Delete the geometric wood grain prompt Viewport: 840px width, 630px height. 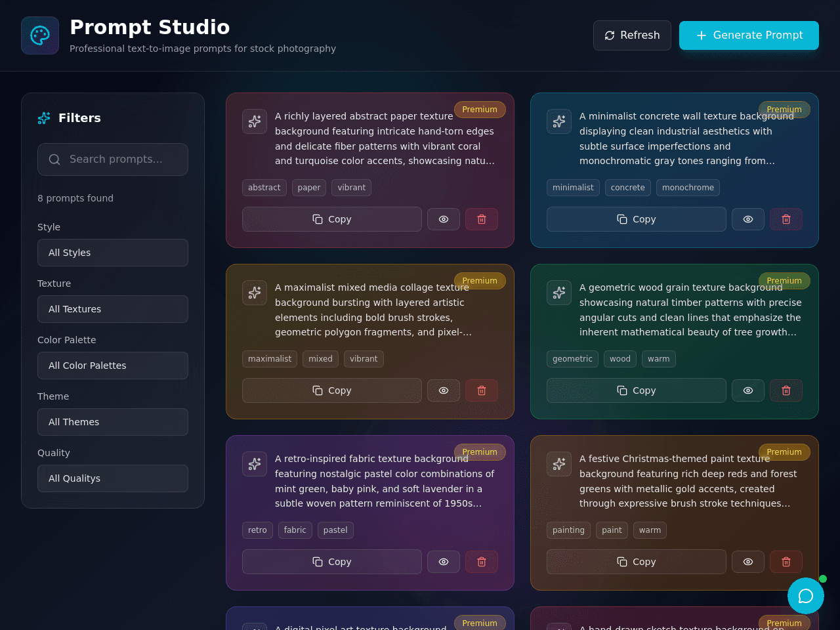point(786,390)
